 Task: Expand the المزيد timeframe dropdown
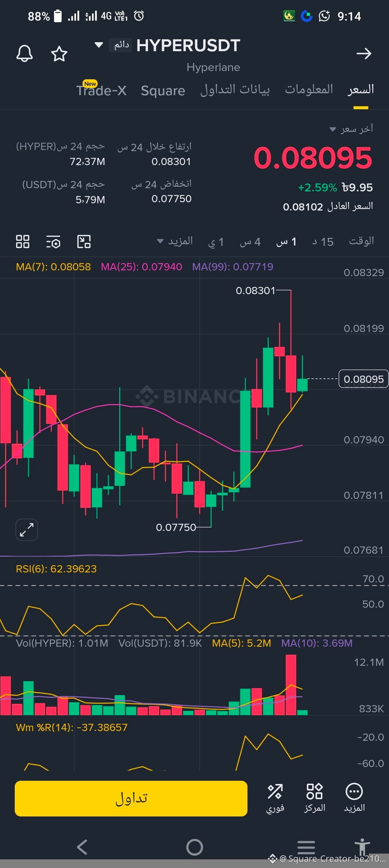pyautogui.click(x=175, y=241)
